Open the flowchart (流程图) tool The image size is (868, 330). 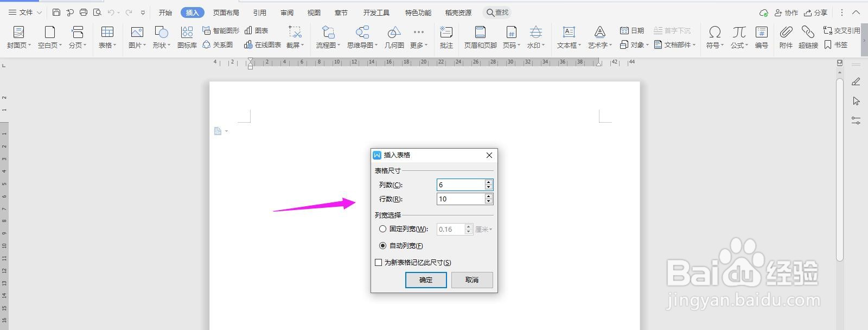pyautogui.click(x=328, y=37)
